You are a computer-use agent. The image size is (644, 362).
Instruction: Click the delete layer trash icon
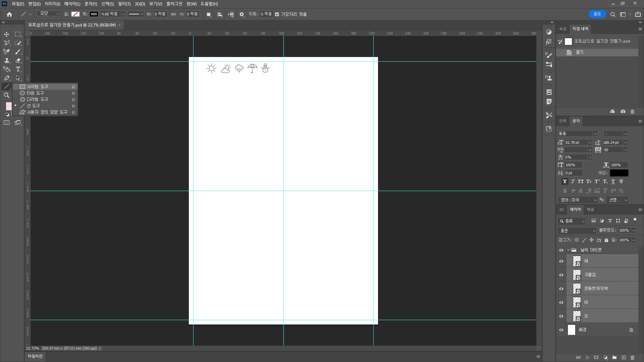click(633, 358)
